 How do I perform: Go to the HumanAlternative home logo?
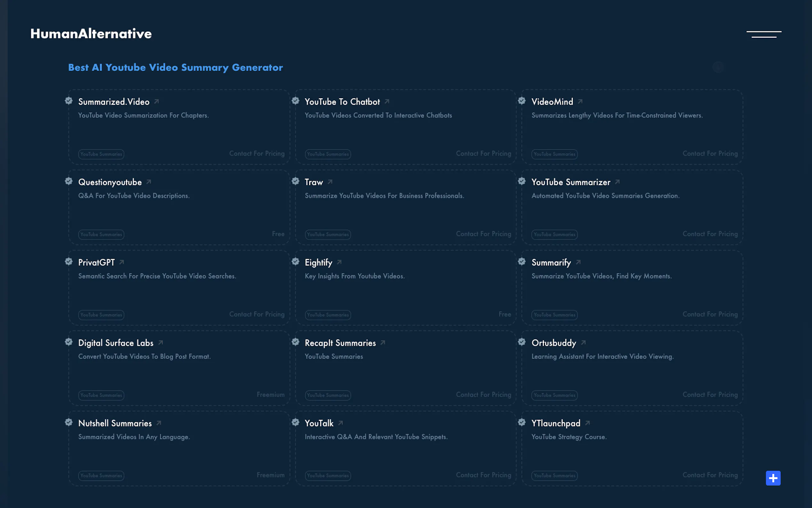point(91,34)
